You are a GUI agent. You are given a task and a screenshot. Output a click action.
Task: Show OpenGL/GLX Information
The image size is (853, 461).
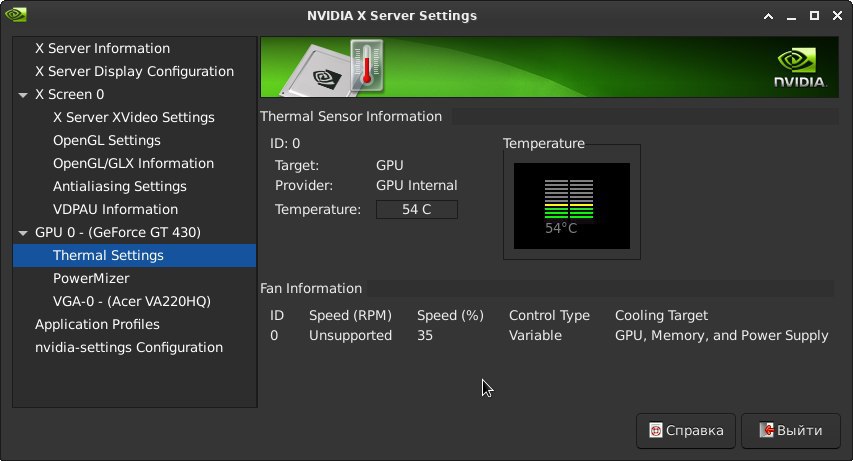(133, 163)
